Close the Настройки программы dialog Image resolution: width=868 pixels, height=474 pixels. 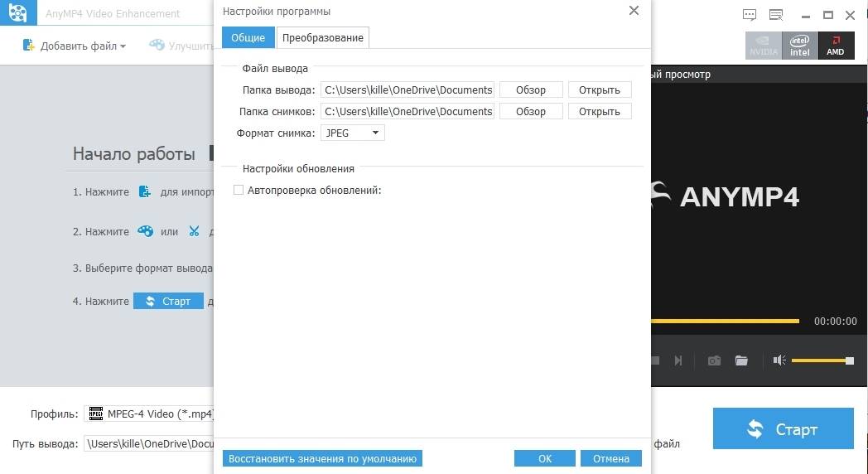[634, 11]
